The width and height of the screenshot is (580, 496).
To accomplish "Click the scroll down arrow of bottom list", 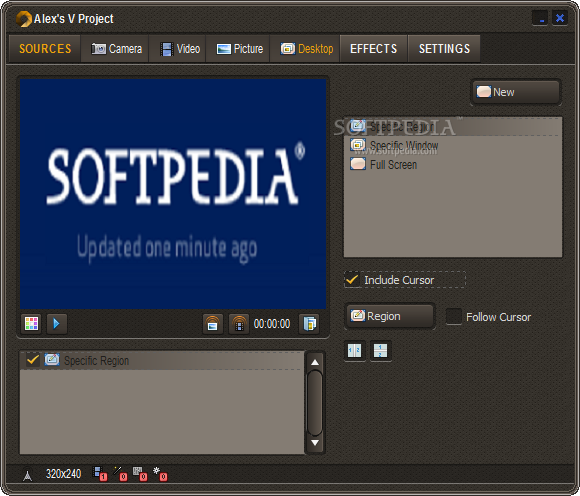I will tap(315, 442).
